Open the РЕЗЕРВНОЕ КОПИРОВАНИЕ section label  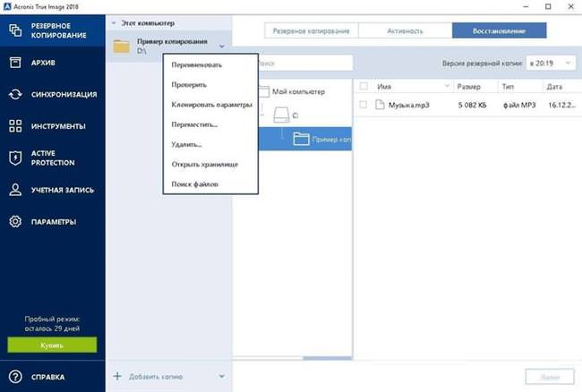pos(58,30)
